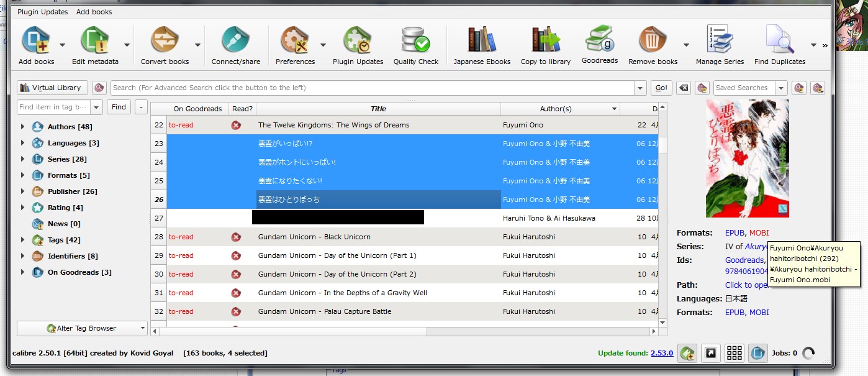
Task: Toggle search highlighting icon
Action: (702, 88)
